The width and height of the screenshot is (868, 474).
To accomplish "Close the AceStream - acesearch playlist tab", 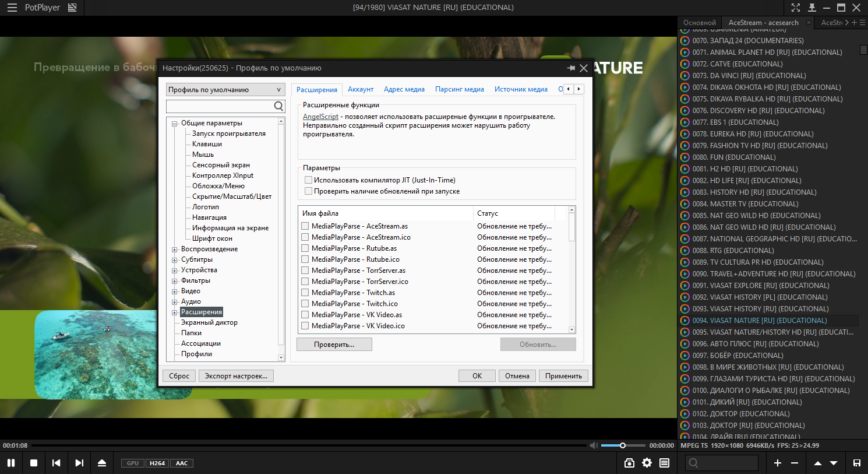I will 809,23.
